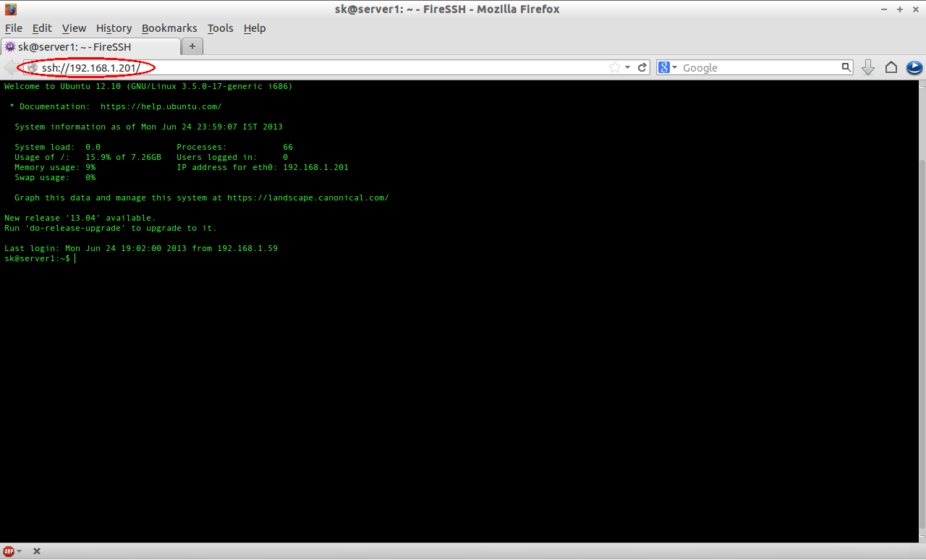The height and width of the screenshot is (560, 926).
Task: Click the 'Usage of /: 15.9% of 7.26GB' text
Action: click(x=88, y=157)
